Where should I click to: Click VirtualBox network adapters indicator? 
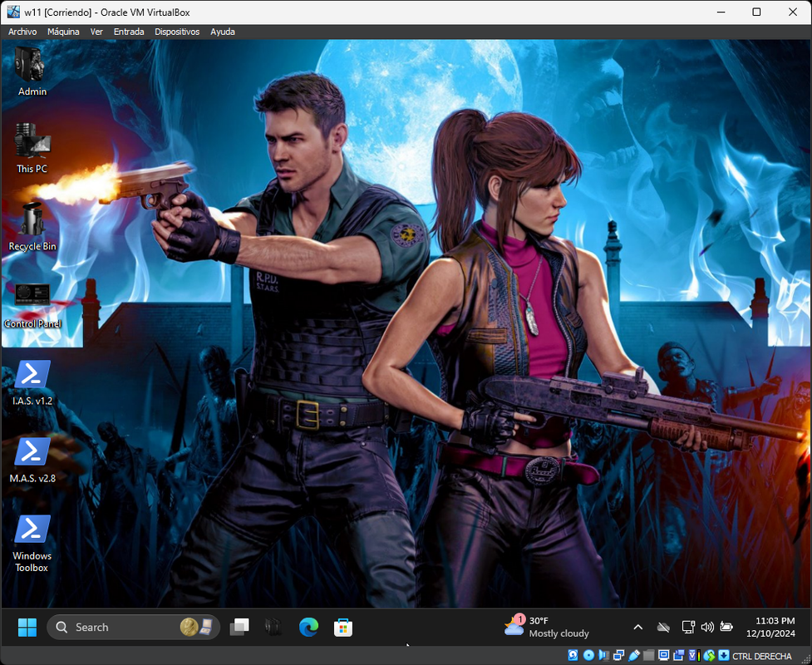[619, 655]
